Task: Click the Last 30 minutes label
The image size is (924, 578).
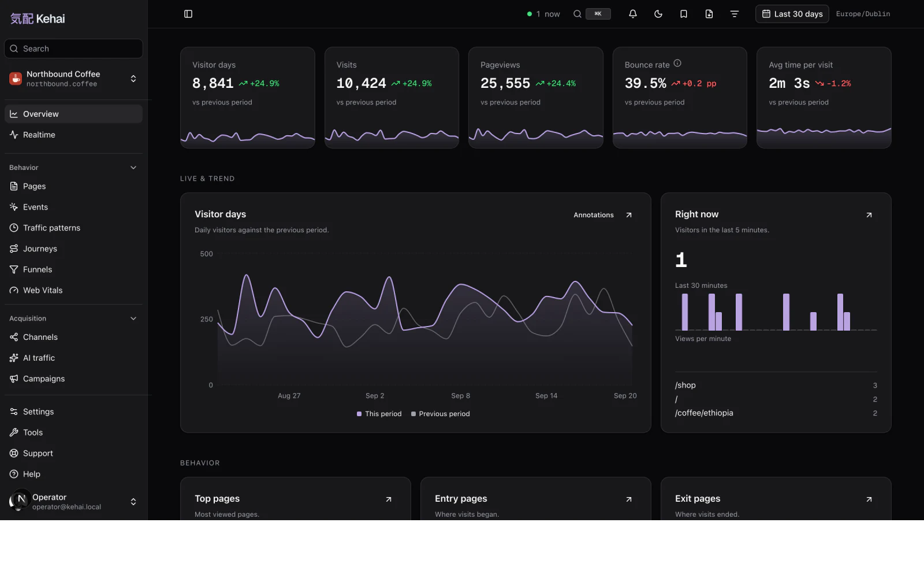Action: [x=701, y=286]
